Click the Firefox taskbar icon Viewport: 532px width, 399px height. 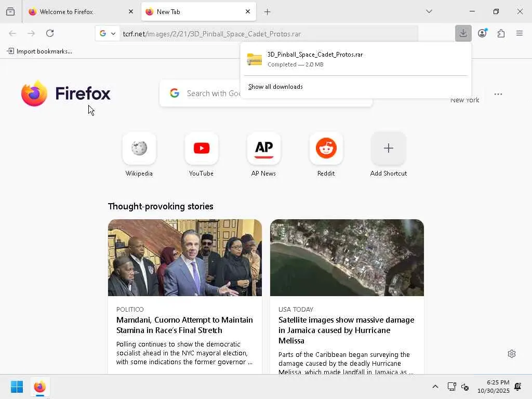coord(39,387)
